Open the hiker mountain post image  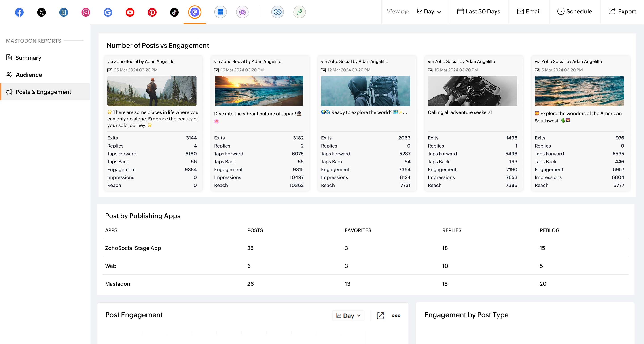152,91
